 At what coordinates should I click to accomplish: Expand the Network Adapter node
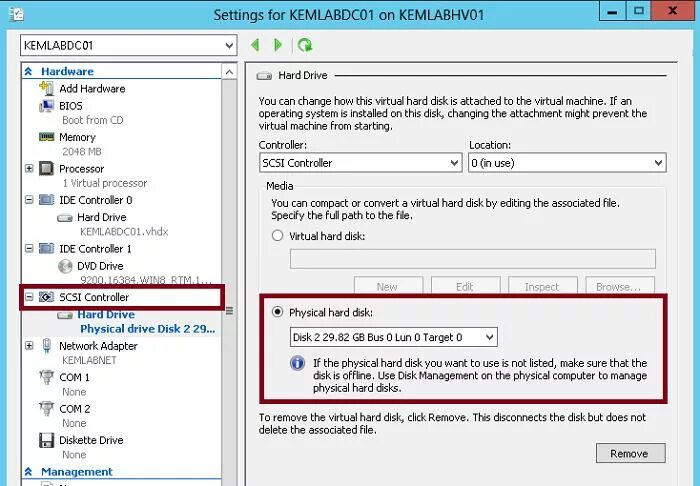[29, 346]
